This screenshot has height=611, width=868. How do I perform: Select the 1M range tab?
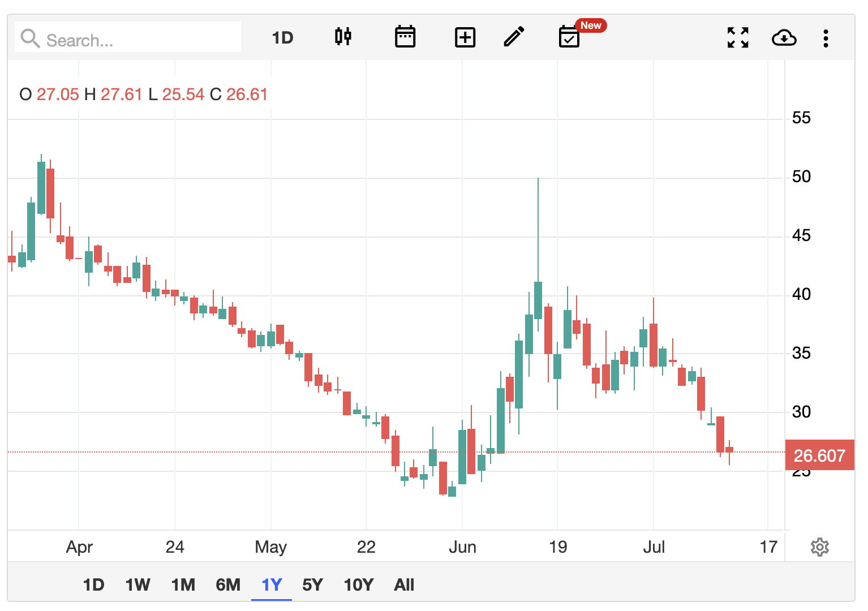click(x=183, y=584)
